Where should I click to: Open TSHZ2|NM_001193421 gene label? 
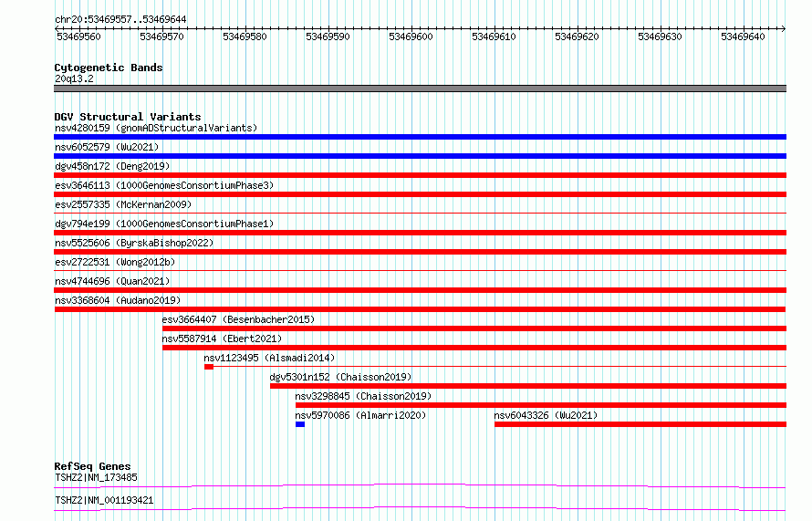point(104,500)
